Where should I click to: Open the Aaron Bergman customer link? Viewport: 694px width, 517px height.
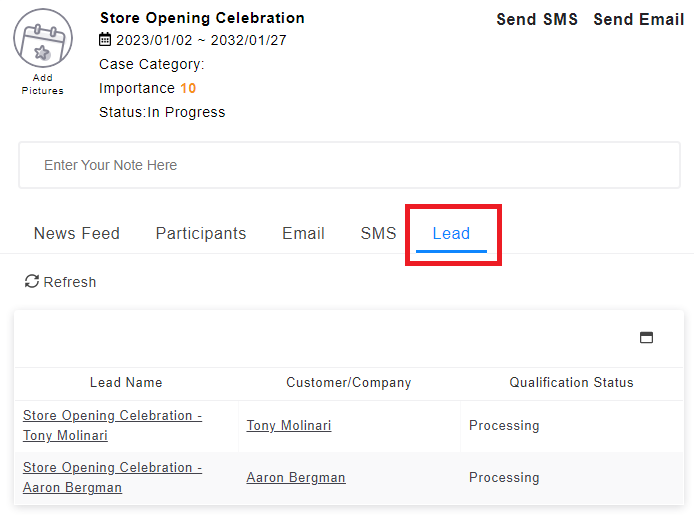[x=296, y=478]
